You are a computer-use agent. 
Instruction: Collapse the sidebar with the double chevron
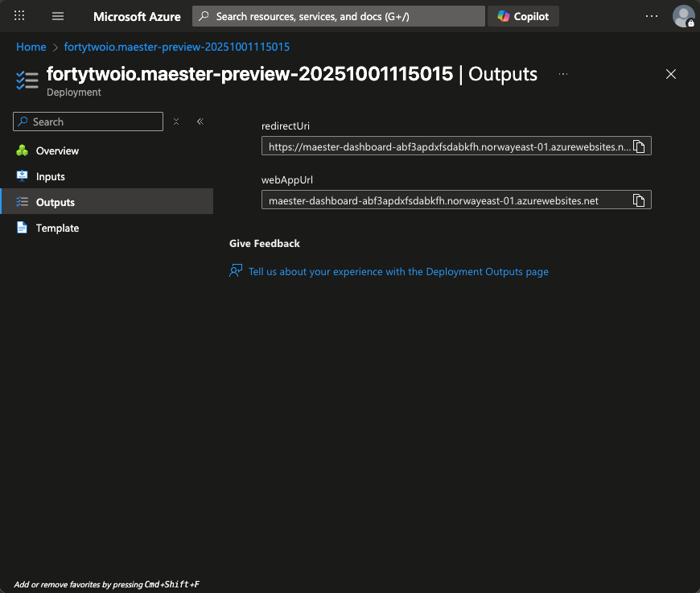200,121
